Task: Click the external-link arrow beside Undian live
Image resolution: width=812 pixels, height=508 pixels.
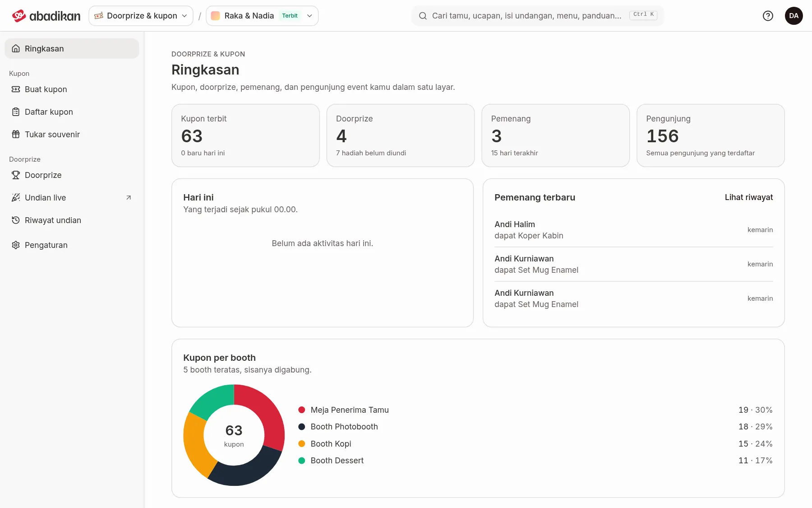Action: (x=129, y=198)
